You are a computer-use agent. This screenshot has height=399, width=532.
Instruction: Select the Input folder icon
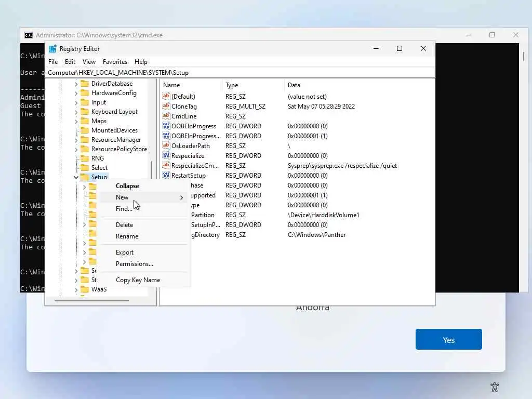(x=85, y=102)
